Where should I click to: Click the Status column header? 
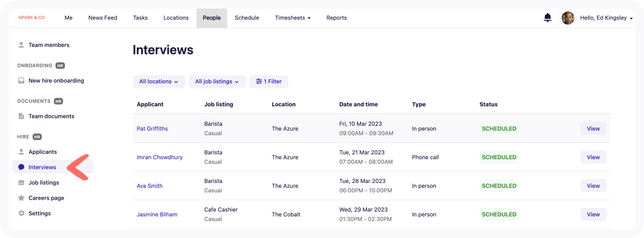488,104
